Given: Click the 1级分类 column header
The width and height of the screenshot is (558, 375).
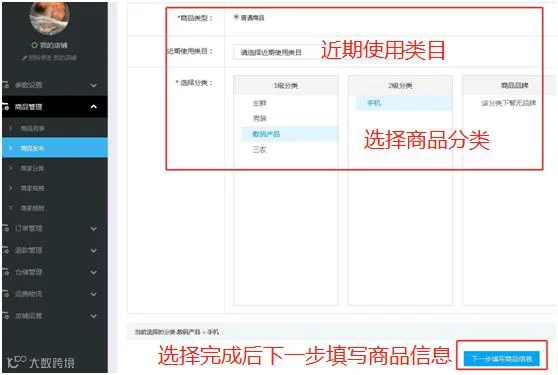Looking at the screenshot, I should (x=285, y=85).
